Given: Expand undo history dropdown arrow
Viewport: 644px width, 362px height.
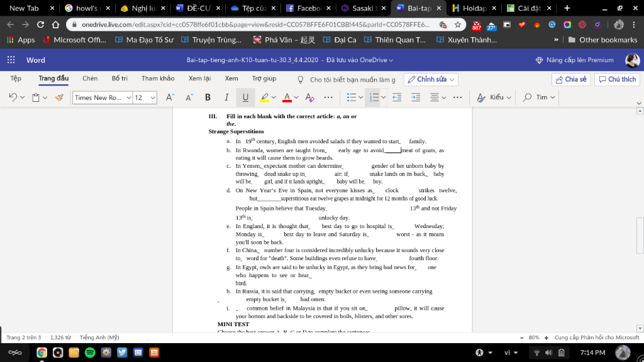Looking at the screenshot, I should click(x=22, y=97).
